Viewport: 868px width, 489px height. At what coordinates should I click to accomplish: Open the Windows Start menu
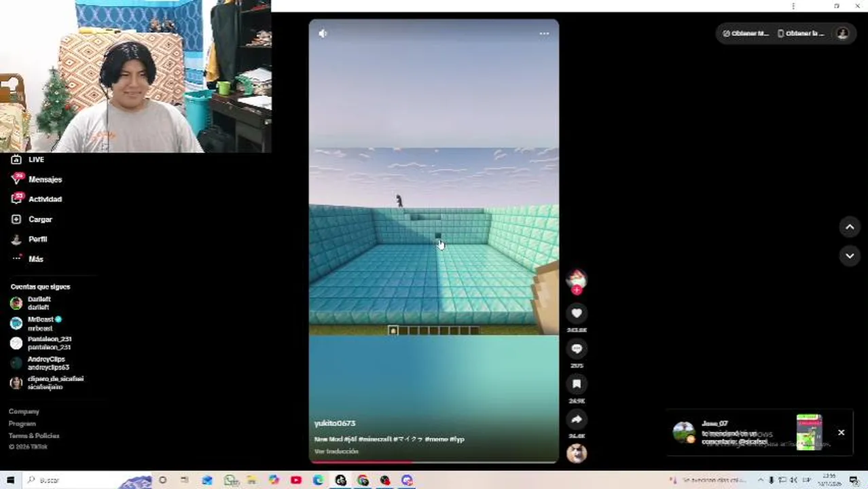(10, 480)
